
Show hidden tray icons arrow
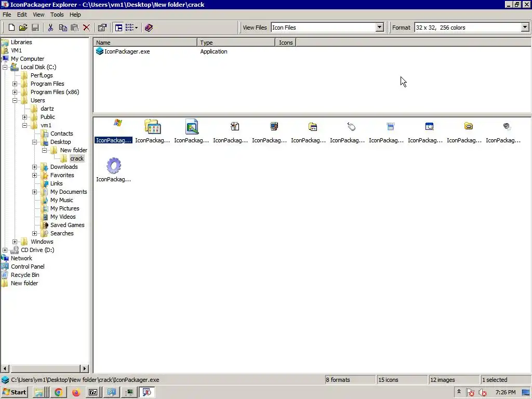459,392
